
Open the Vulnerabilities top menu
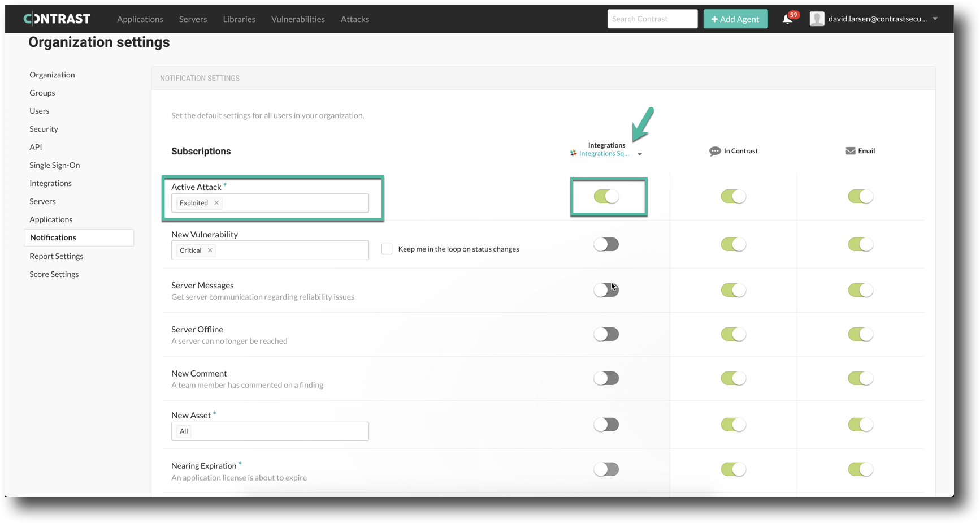[x=298, y=19]
